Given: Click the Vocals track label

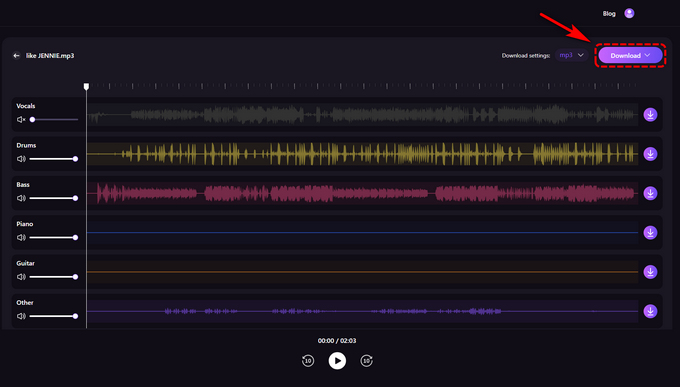Looking at the screenshot, I should click(x=26, y=106).
